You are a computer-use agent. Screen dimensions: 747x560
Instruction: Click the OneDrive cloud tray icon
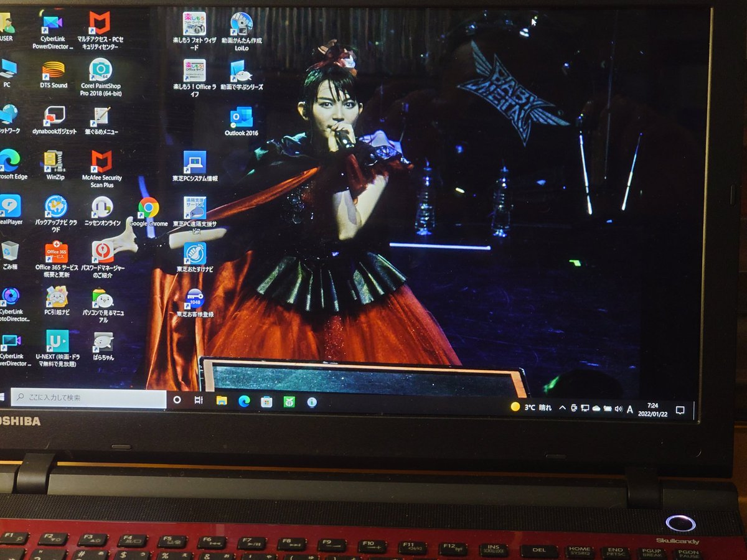coord(596,409)
